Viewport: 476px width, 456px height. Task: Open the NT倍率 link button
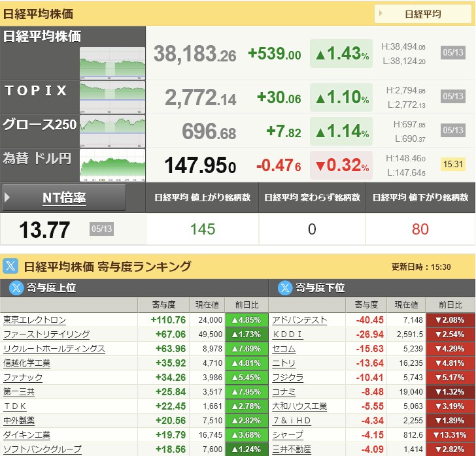click(x=64, y=198)
